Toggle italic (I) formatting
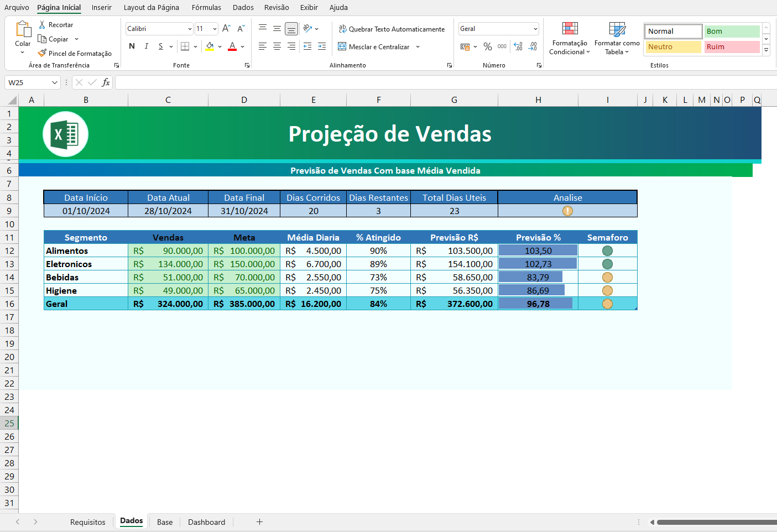Screen dimensions: 777x532 (146, 46)
